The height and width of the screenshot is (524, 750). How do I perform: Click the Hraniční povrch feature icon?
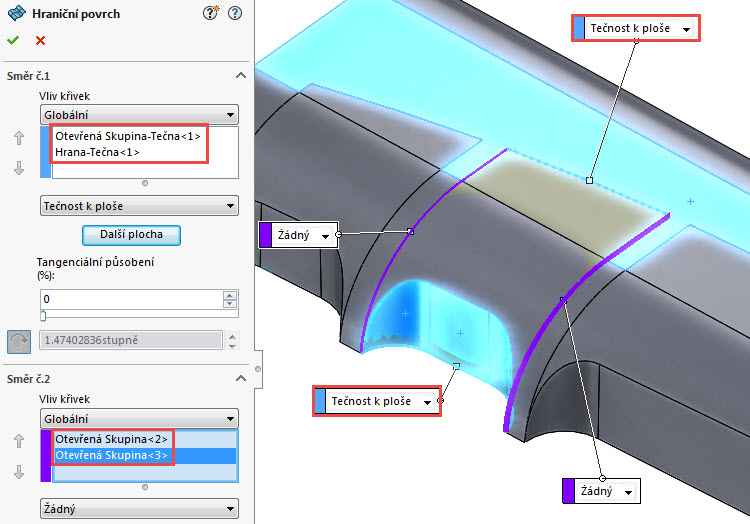17,13
